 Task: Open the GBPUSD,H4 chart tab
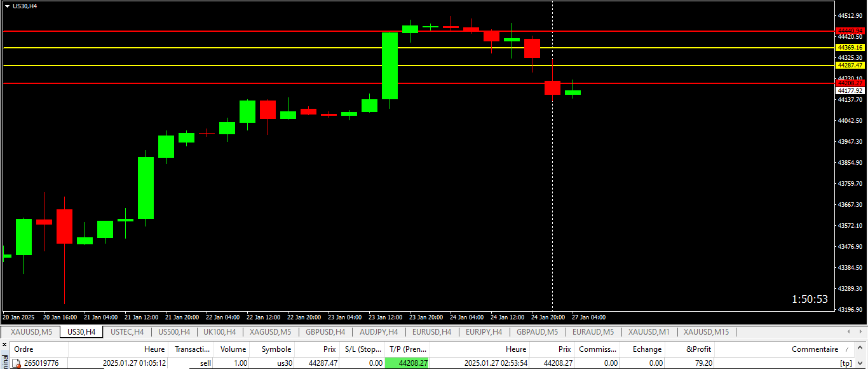[x=325, y=332]
